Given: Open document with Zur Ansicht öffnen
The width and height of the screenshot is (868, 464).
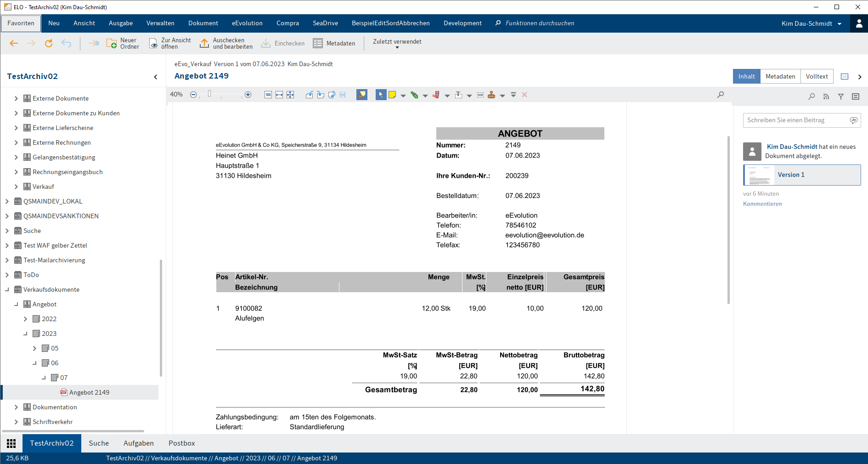Looking at the screenshot, I should [x=170, y=43].
